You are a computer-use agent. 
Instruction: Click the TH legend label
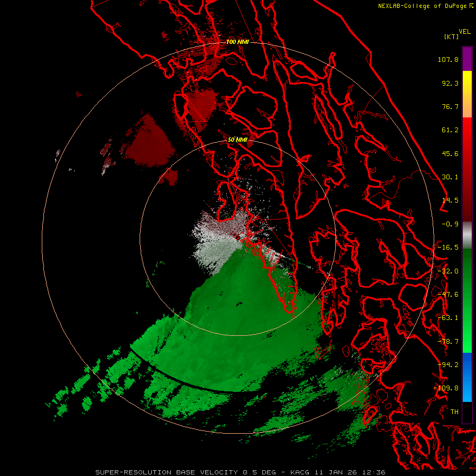click(x=454, y=412)
